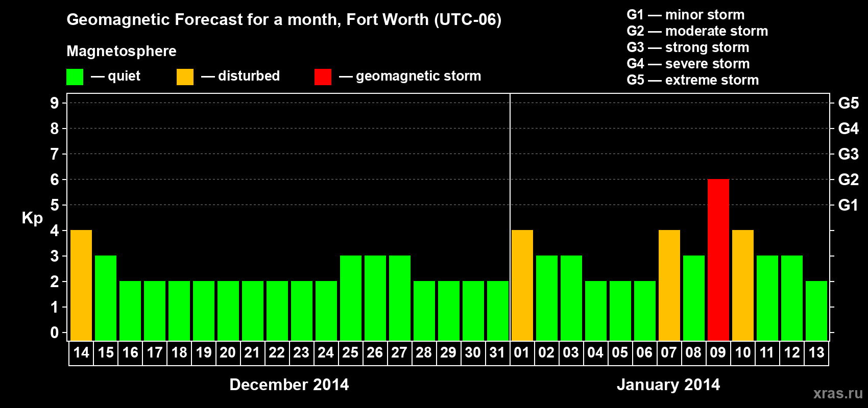Click the green quiet legend swatch
Viewport: 868px width, 408px height.
click(75, 77)
